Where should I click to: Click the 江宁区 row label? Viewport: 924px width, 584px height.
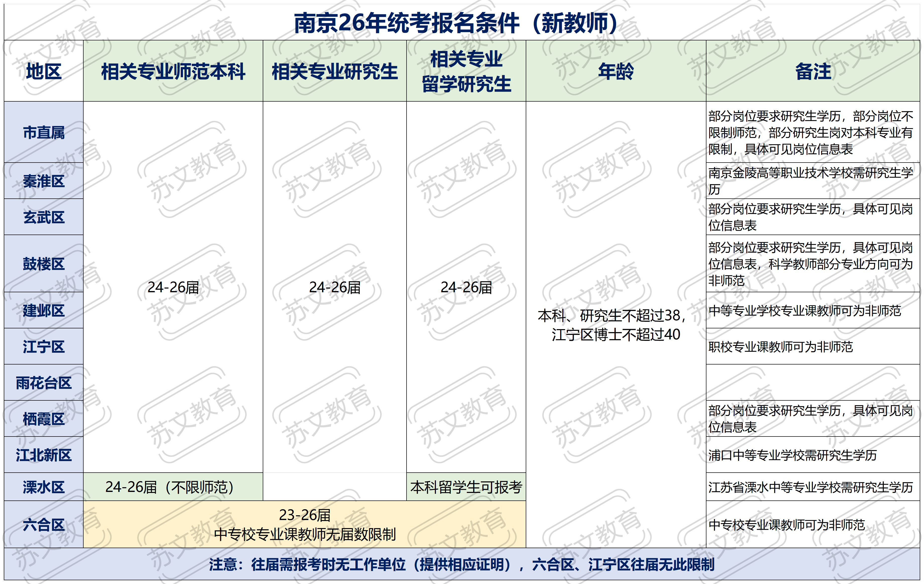(44, 346)
